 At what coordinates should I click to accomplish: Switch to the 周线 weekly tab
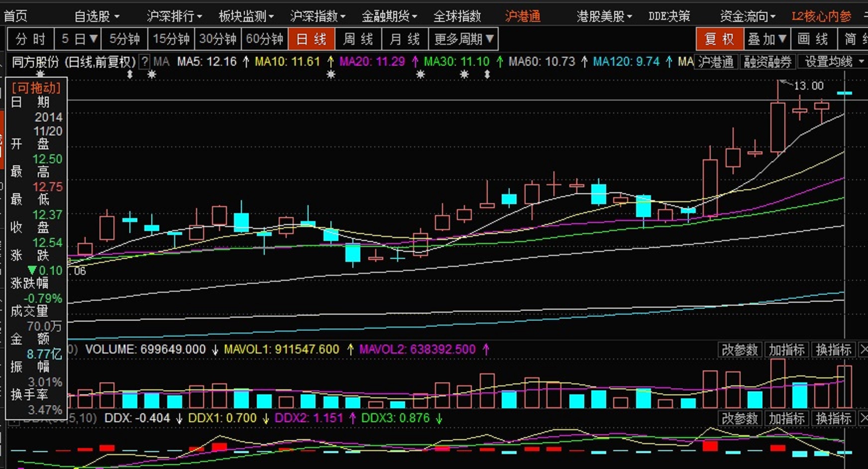358,39
